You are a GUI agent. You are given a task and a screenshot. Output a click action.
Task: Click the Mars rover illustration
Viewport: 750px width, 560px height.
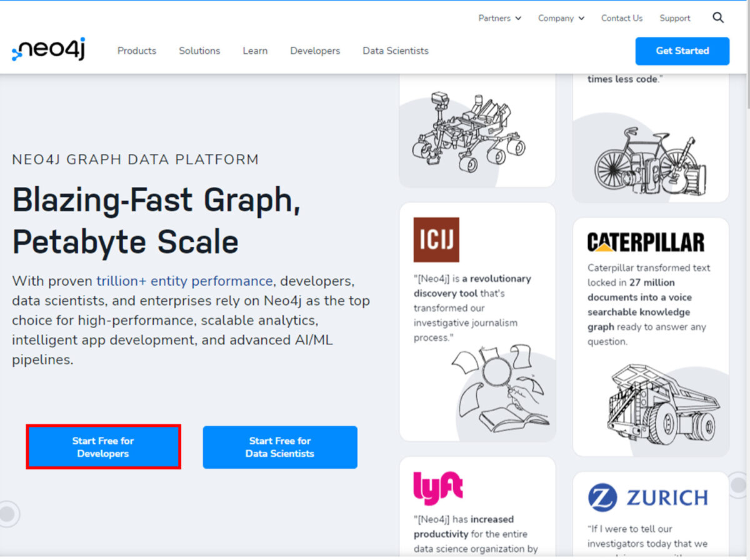click(x=468, y=132)
